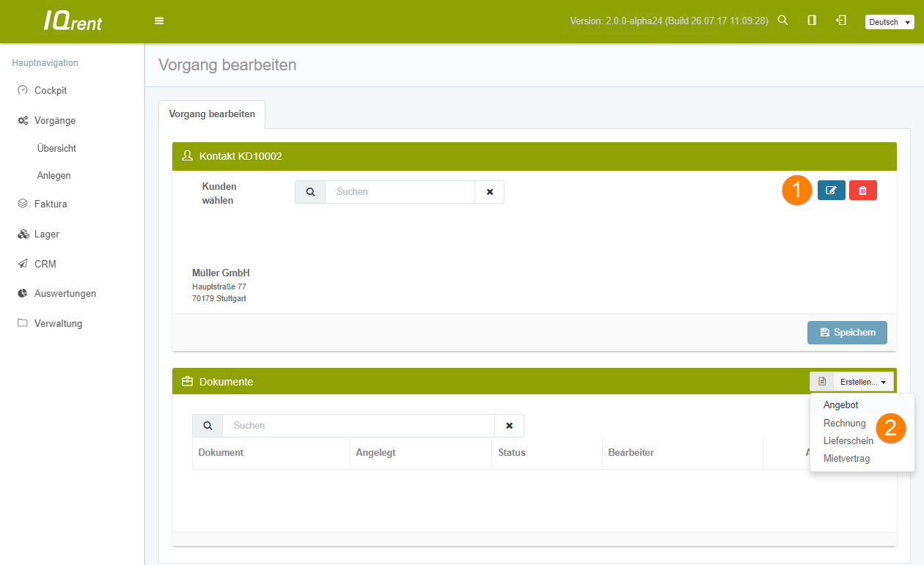The height and width of the screenshot is (565, 924).
Task: Click the red delete contact button
Action: [862, 191]
